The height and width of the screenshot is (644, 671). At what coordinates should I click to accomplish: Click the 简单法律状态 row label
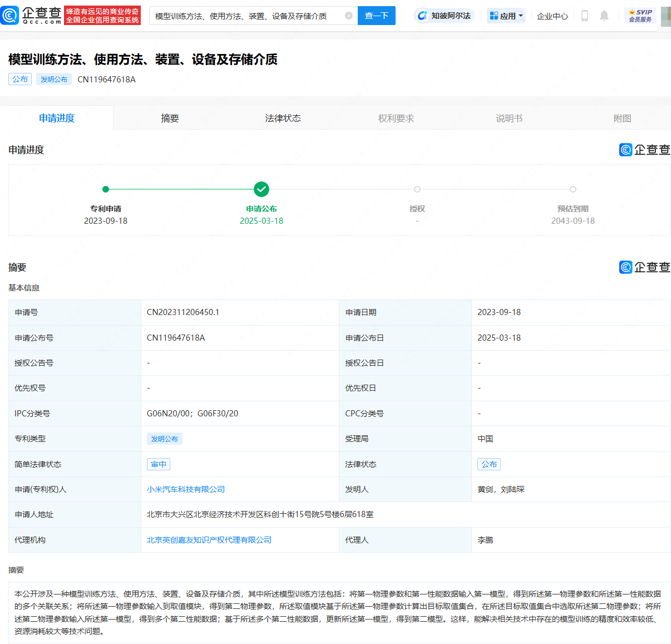[38, 464]
